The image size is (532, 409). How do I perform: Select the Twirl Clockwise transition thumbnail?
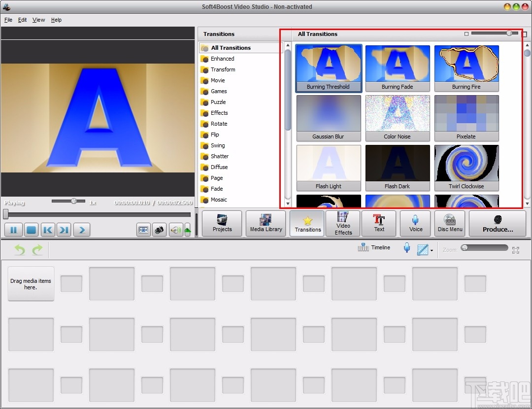[x=466, y=168]
